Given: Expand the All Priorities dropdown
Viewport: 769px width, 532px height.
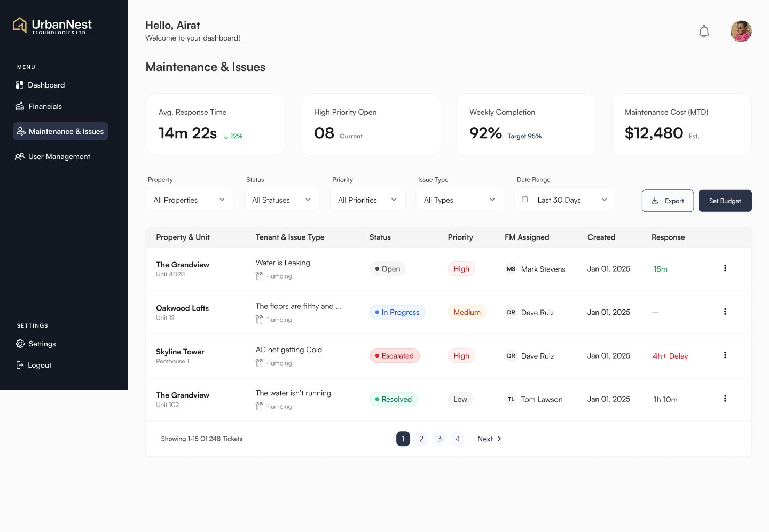Looking at the screenshot, I should [368, 200].
